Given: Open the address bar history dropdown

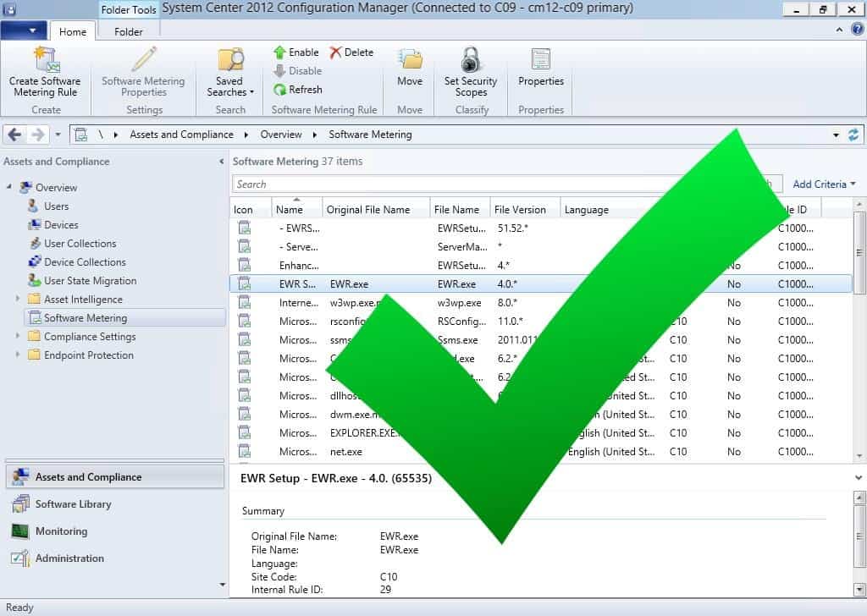Looking at the screenshot, I should click(x=836, y=135).
